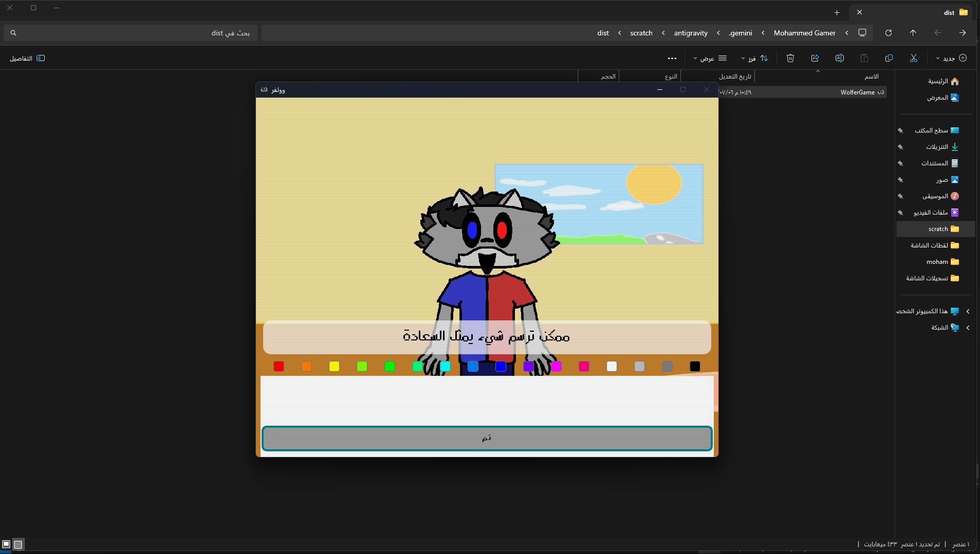Click the Share icon in Explorer toolbar
Viewport: 980px width, 554px height.
815,58
